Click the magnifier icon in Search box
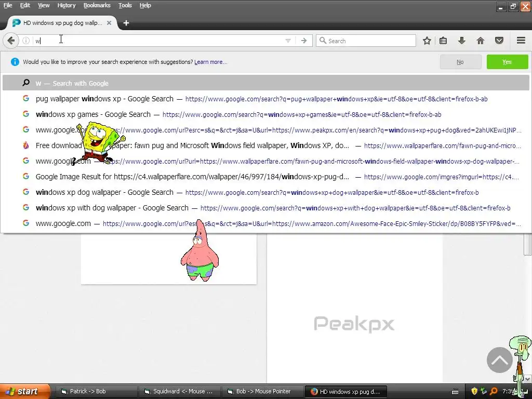The image size is (532, 399). tap(323, 41)
